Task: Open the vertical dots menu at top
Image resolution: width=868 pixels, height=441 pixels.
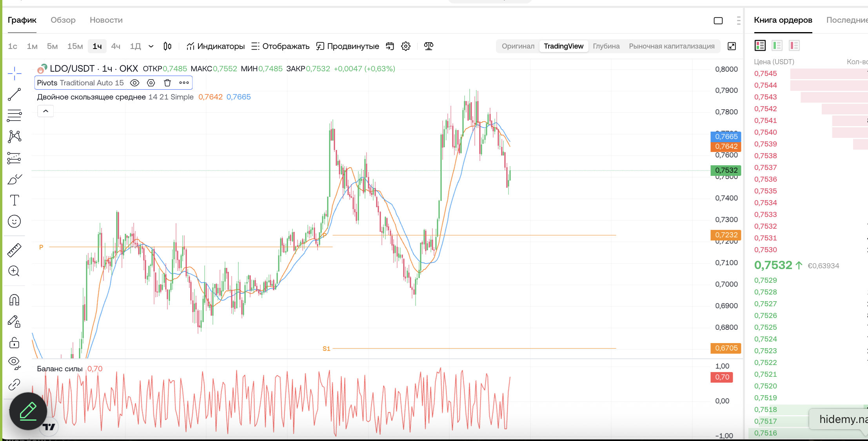Action: (x=739, y=21)
